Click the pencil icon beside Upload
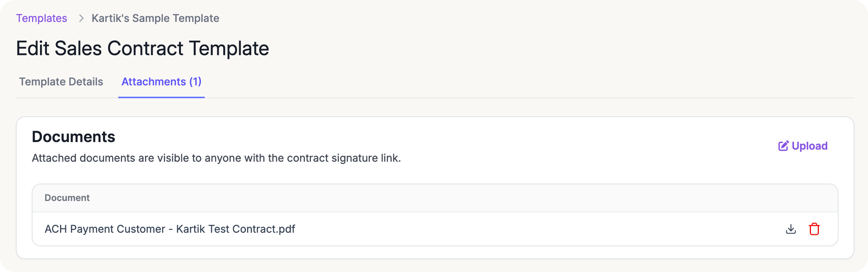Viewport: 868px width, 272px height. coord(783,146)
